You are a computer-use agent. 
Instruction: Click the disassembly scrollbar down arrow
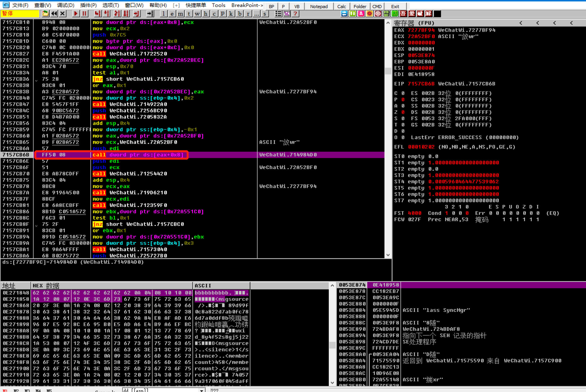click(x=388, y=255)
